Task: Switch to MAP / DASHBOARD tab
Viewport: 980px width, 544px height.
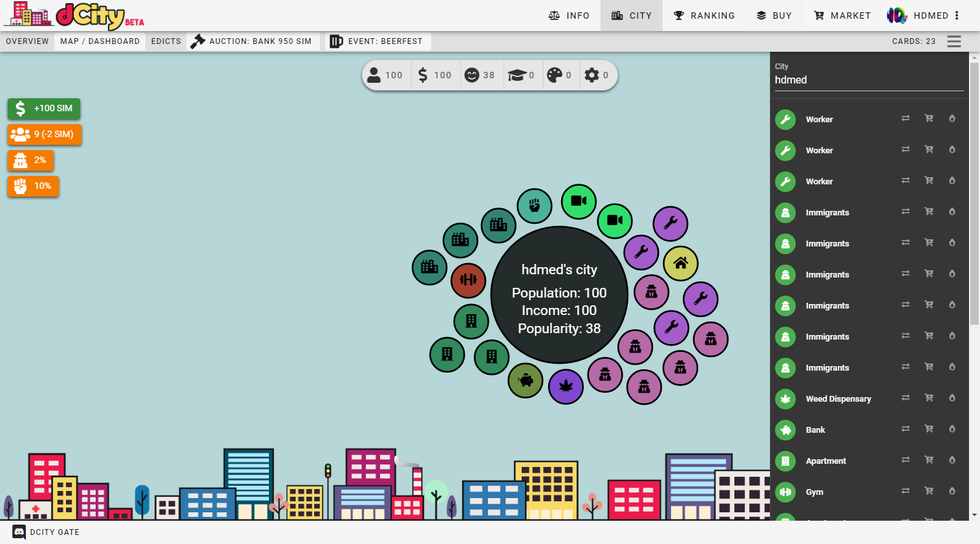Action: tap(100, 41)
